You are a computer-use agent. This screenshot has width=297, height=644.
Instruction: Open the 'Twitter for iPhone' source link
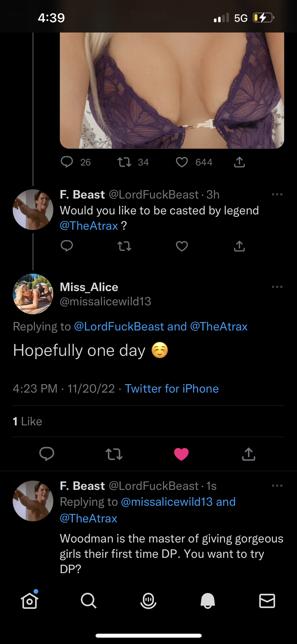coord(172,389)
